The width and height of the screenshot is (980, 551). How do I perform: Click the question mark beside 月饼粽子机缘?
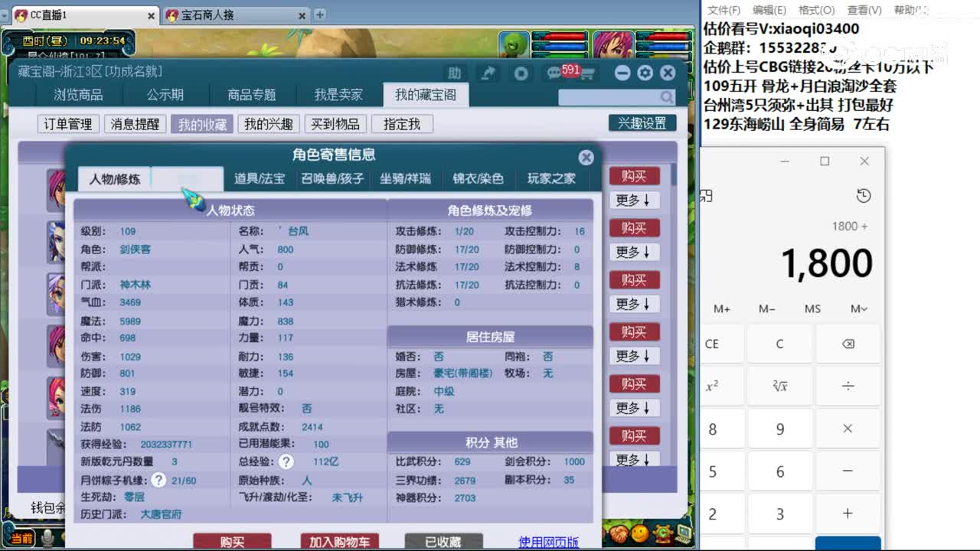tap(157, 479)
